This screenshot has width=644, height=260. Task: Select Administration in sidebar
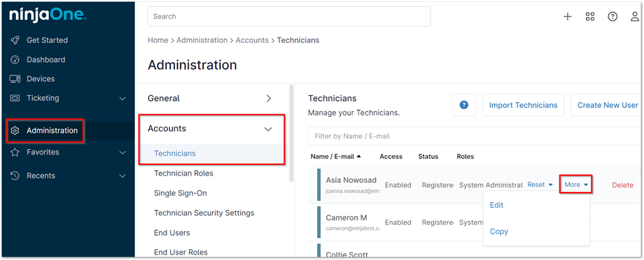pos(52,131)
